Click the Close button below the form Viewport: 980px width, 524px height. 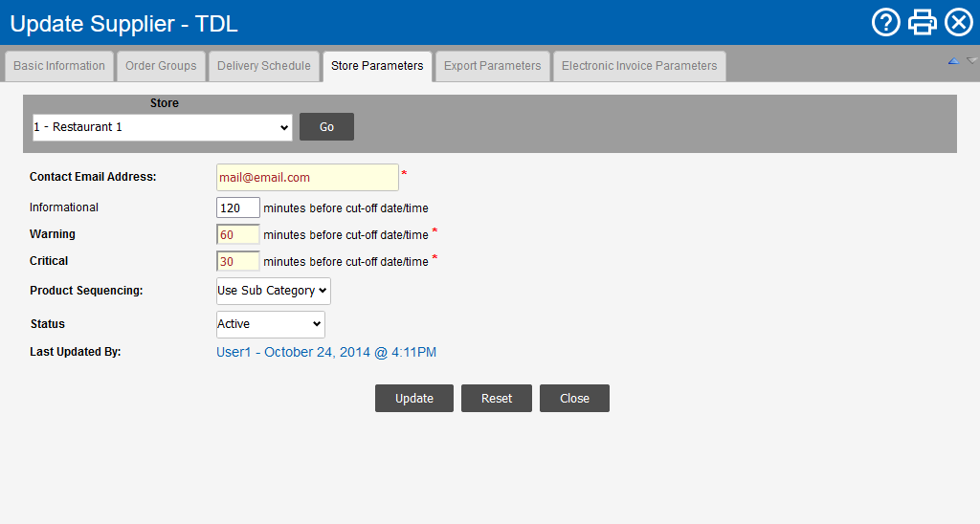[574, 399]
